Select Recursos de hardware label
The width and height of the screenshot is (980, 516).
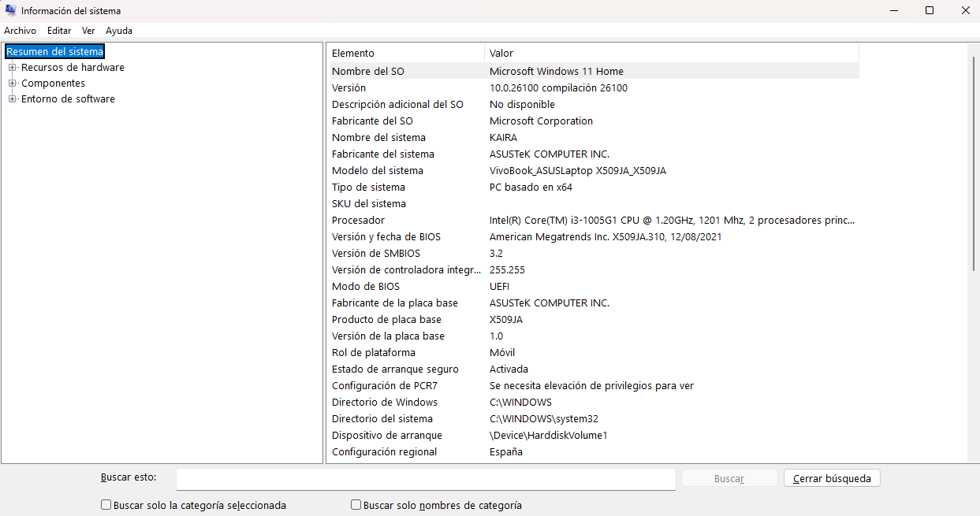point(73,68)
